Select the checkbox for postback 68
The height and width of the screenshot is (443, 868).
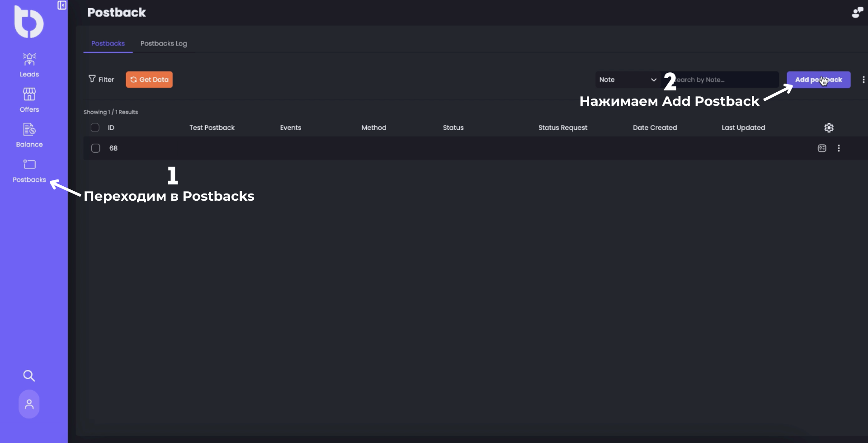pos(95,148)
